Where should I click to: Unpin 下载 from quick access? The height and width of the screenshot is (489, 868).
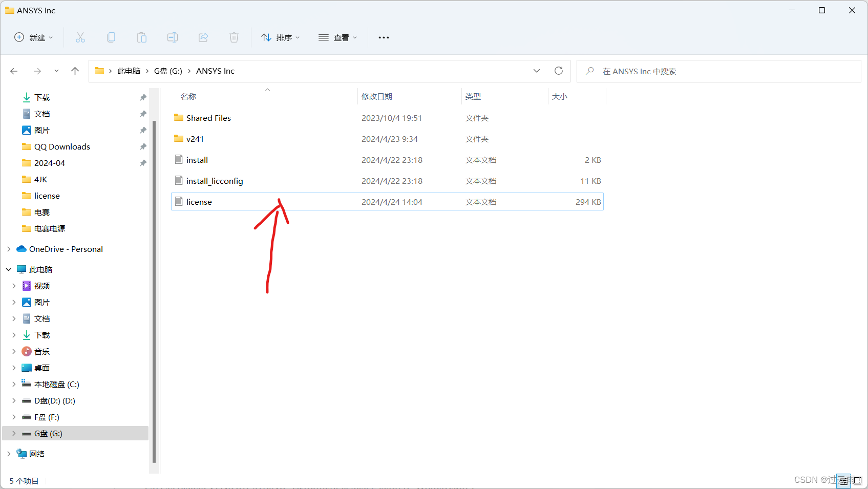tap(143, 97)
